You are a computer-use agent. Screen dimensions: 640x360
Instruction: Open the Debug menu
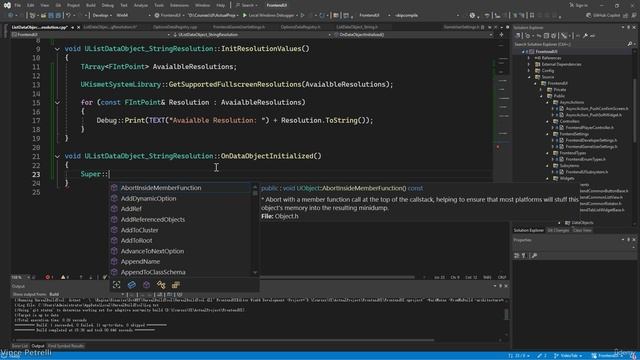108,5
